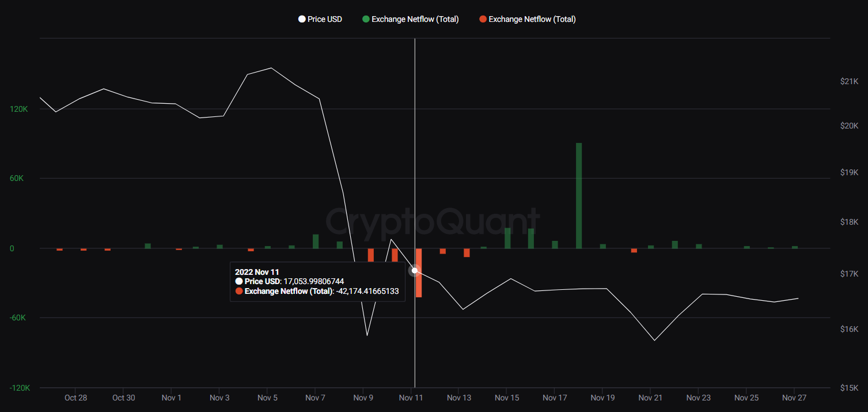This screenshot has width=868, height=412.
Task: Toggle red Exchange Netflow (Total) legend entry
Action: pyautogui.click(x=528, y=19)
